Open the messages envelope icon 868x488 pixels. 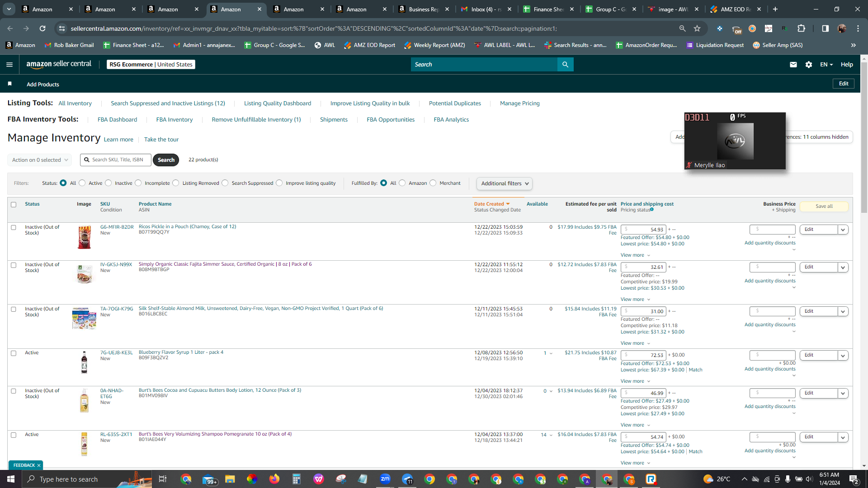793,65
